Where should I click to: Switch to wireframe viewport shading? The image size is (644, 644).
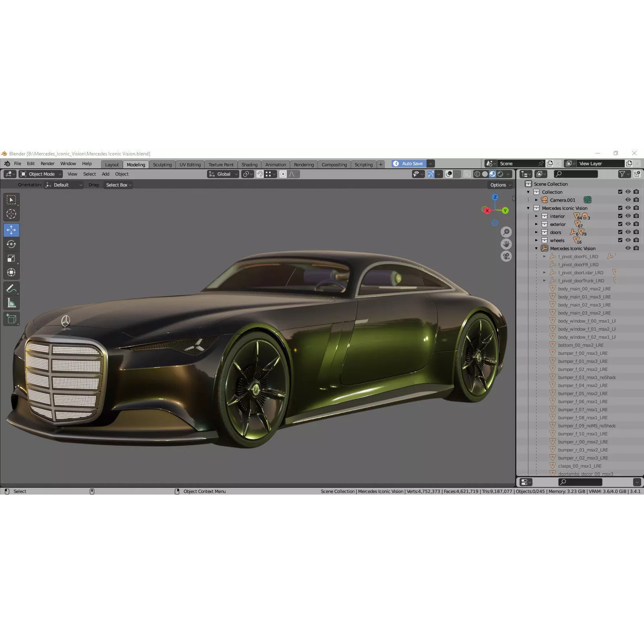[x=477, y=174]
